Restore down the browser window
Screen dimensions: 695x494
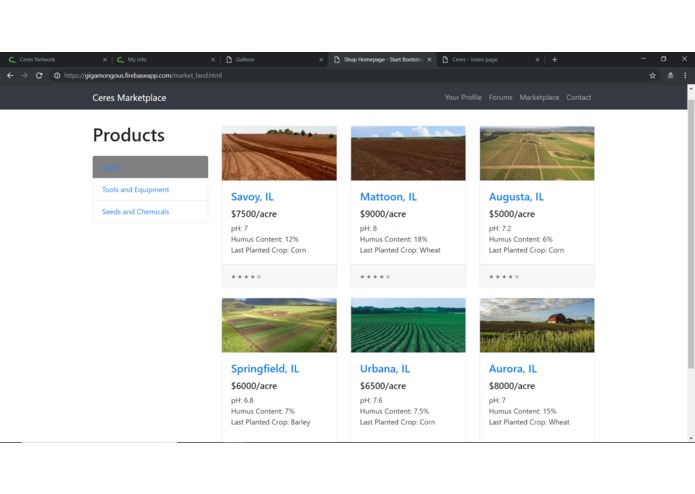click(x=664, y=59)
